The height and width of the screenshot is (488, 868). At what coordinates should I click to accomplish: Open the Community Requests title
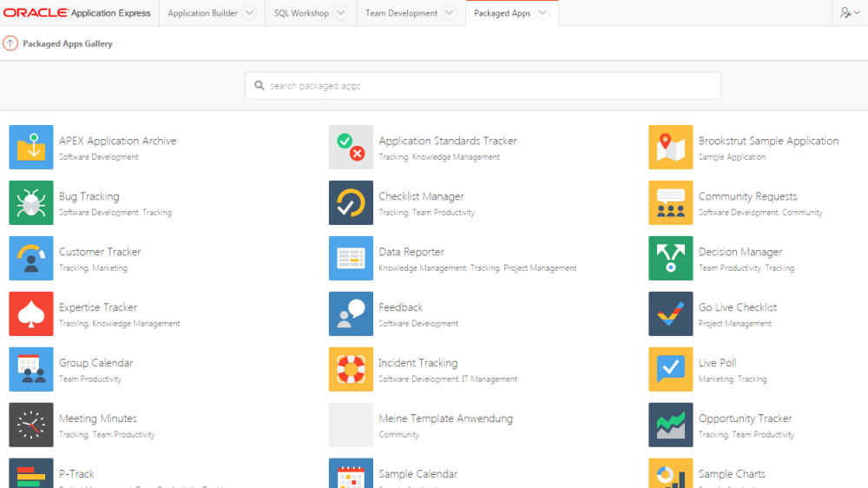(747, 196)
